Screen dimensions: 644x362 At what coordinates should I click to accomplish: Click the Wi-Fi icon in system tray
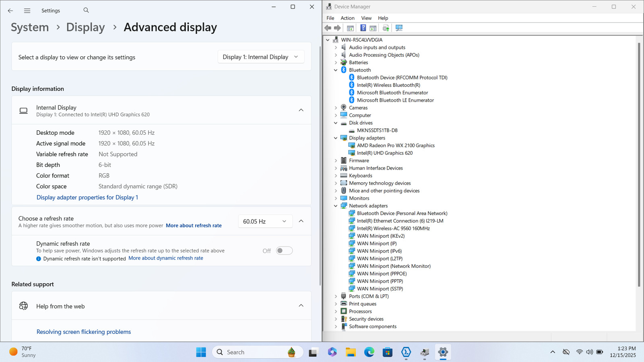click(x=579, y=352)
